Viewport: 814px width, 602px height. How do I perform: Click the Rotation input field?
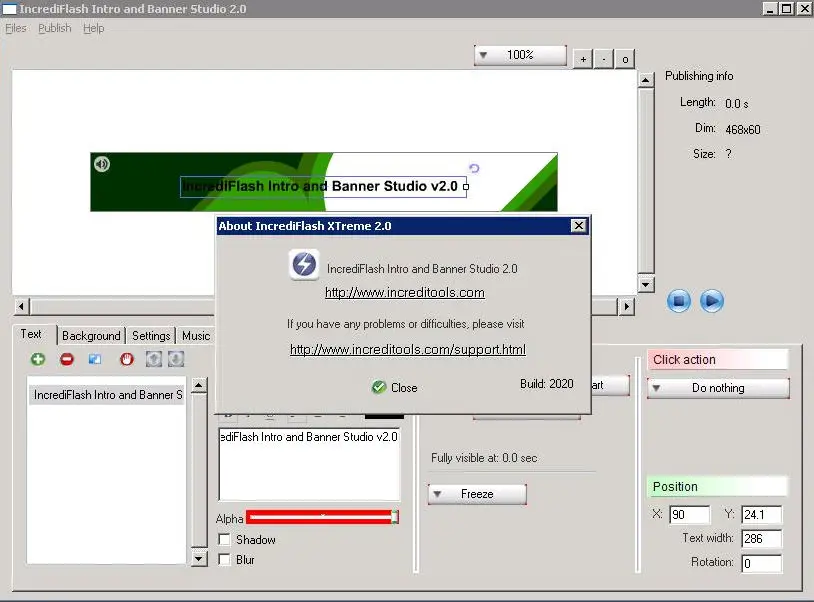(761, 563)
